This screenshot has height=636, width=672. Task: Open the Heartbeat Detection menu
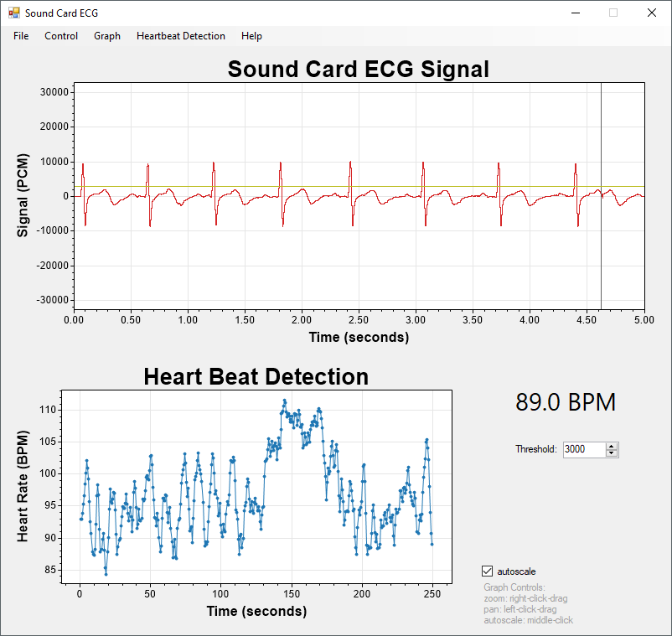point(180,36)
